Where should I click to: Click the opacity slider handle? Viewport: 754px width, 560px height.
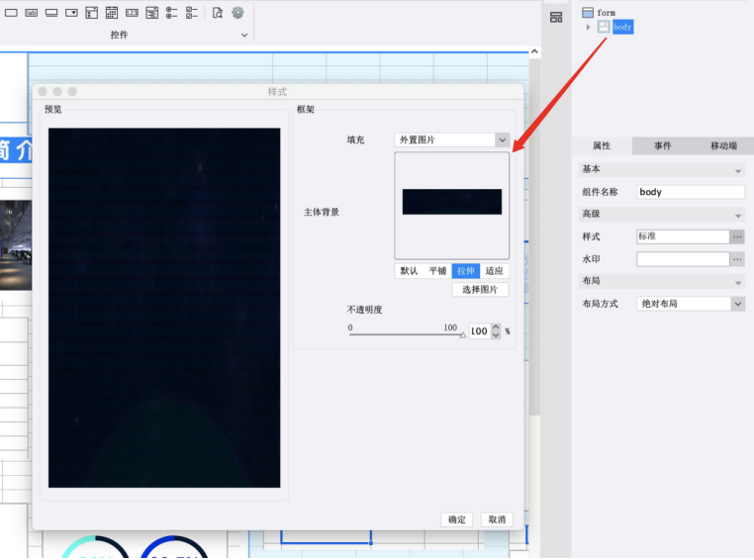coord(463,335)
